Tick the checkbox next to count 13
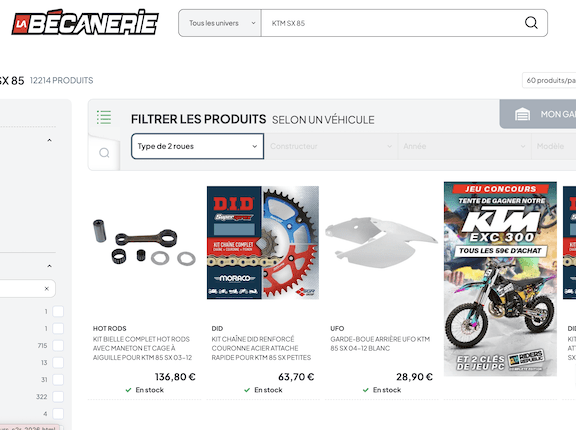Image resolution: width=576 pixels, height=430 pixels. pyautogui.click(x=58, y=362)
